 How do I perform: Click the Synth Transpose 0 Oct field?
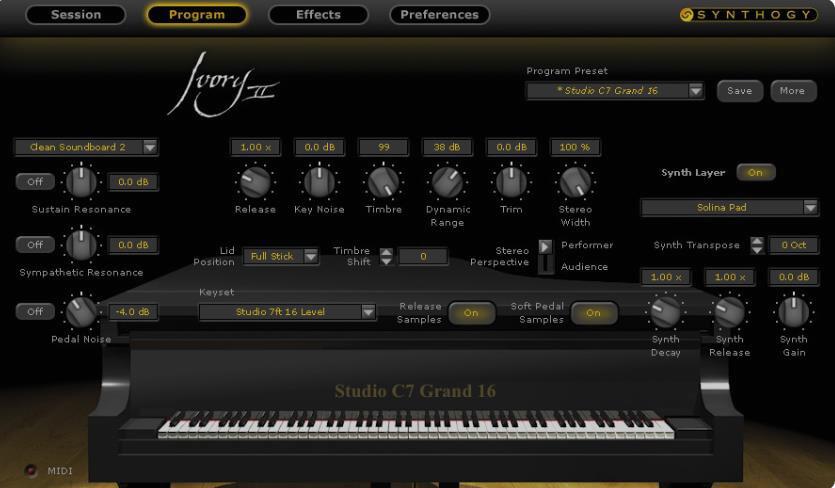(x=793, y=245)
